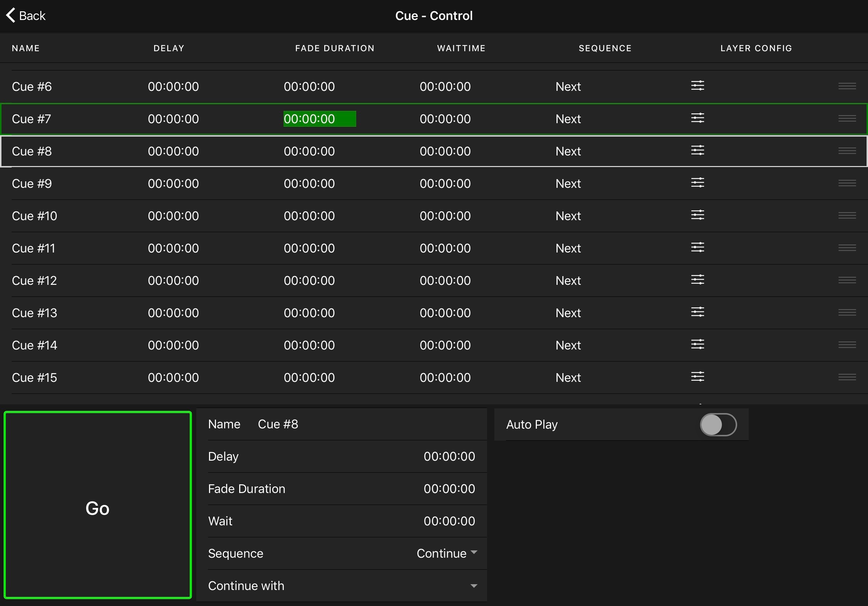Screen dimensions: 868x606
Task: Open the Sequence value Next for Cue #10
Action: [568, 216]
